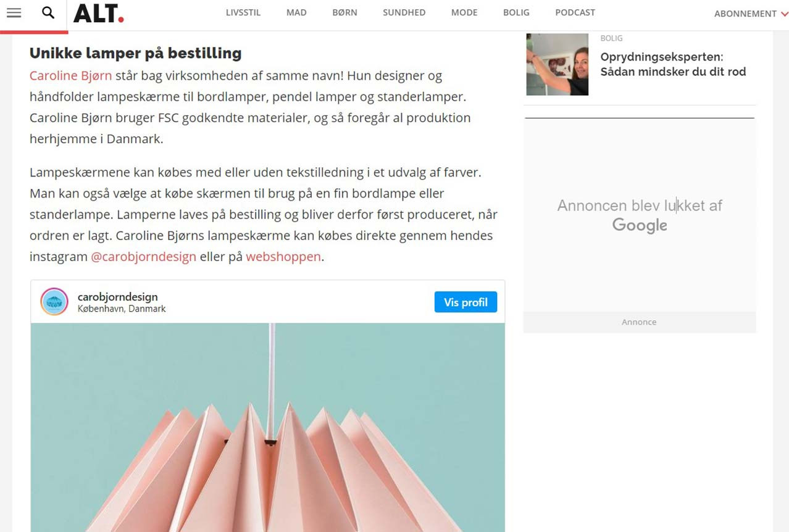Viewport: 789px width, 532px height.
Task: Follow the Caroline Bjørn link
Action: tap(71, 76)
